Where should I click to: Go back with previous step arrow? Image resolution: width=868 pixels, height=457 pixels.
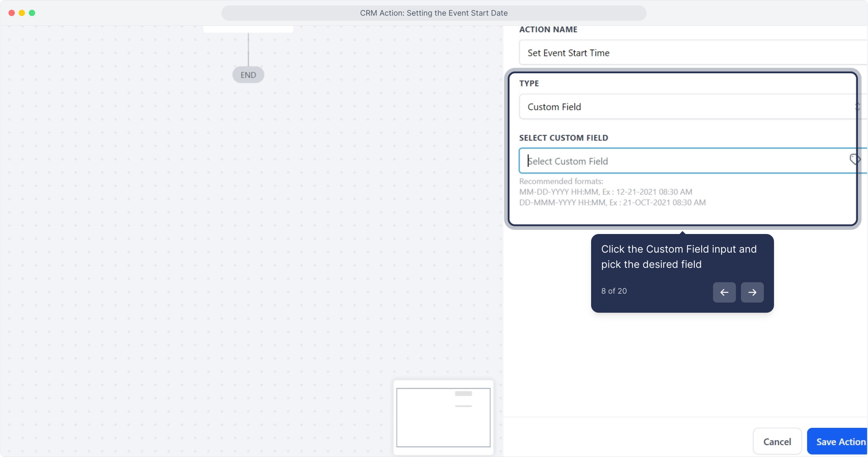(724, 292)
